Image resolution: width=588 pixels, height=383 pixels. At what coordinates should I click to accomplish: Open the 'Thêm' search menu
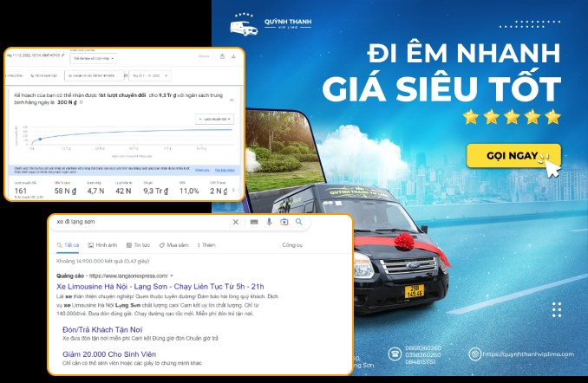(206, 245)
